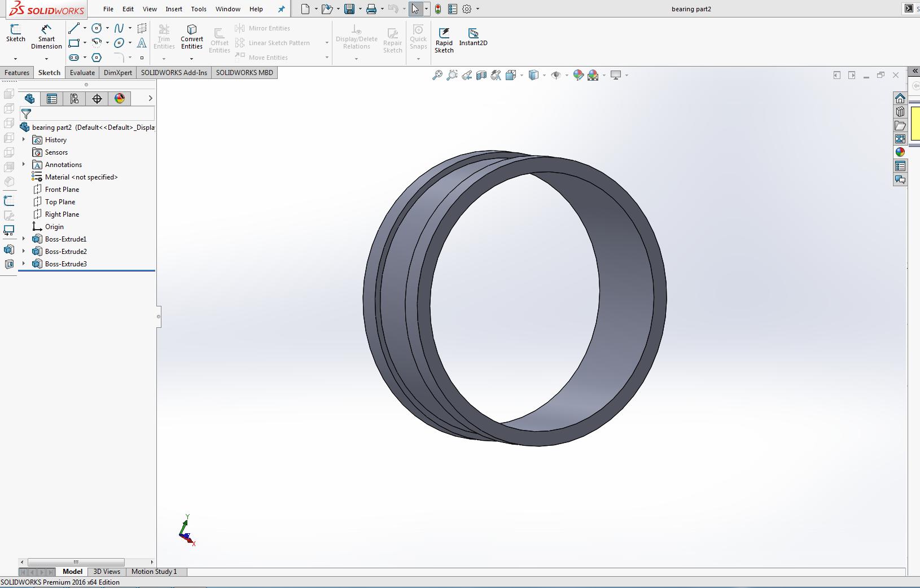This screenshot has width=920, height=588.
Task: Open the DisplayManager tab icon
Action: pos(120,99)
